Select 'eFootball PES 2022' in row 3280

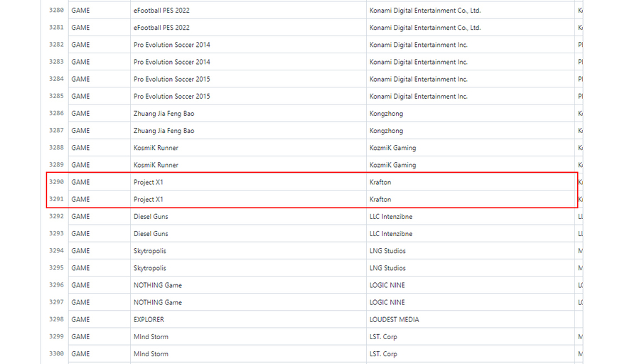point(161,11)
